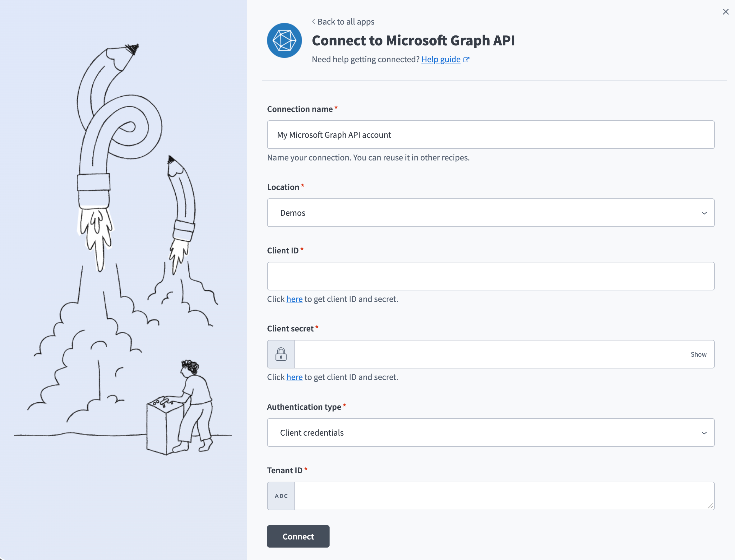
Task: Click the external link icon beside Help guide
Action: click(466, 60)
